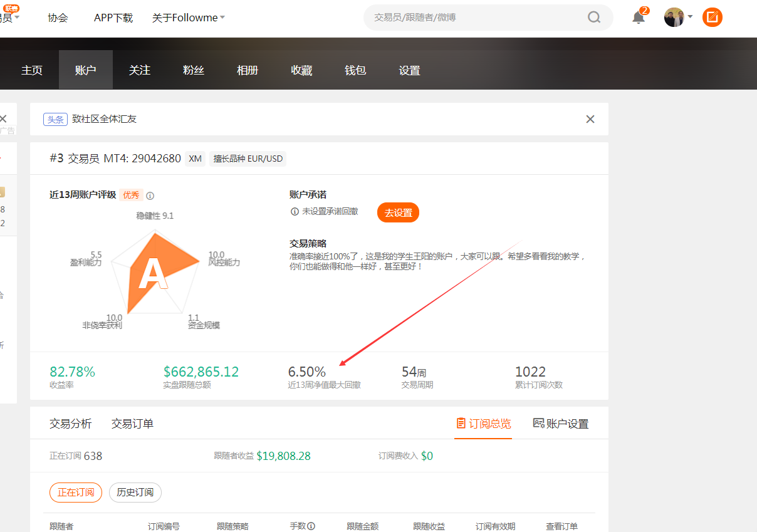This screenshot has height=532, width=757.
Task: Click the 跟随收益 column header
Action: (429, 526)
